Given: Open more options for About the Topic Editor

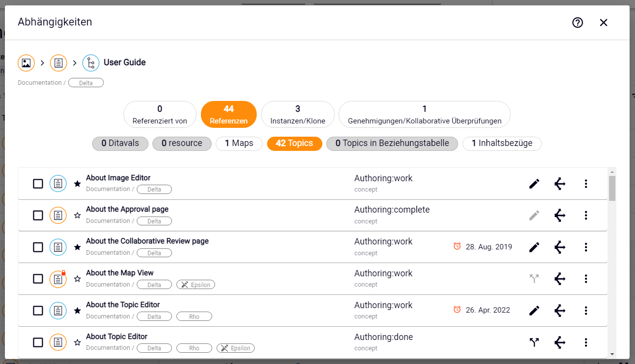Looking at the screenshot, I should [x=586, y=311].
